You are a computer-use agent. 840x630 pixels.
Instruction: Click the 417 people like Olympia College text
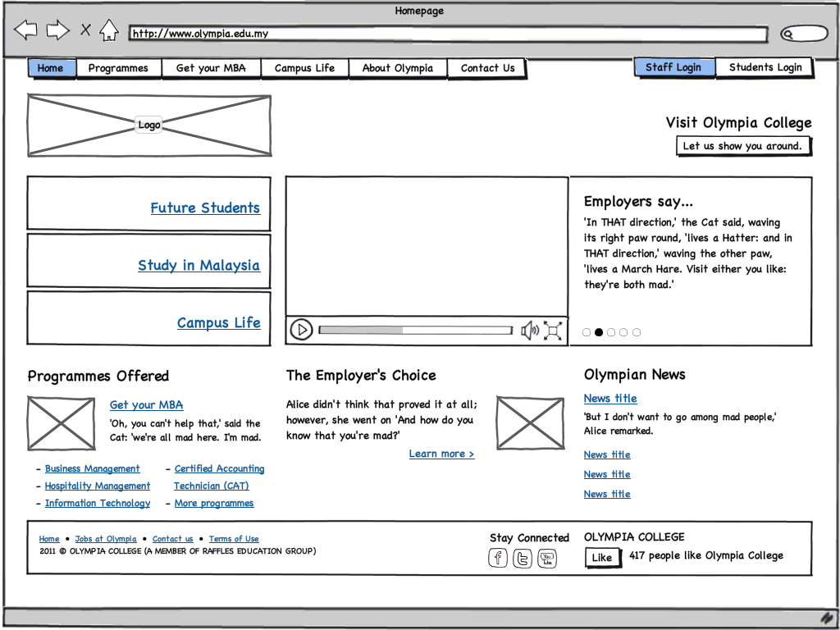pos(706,555)
